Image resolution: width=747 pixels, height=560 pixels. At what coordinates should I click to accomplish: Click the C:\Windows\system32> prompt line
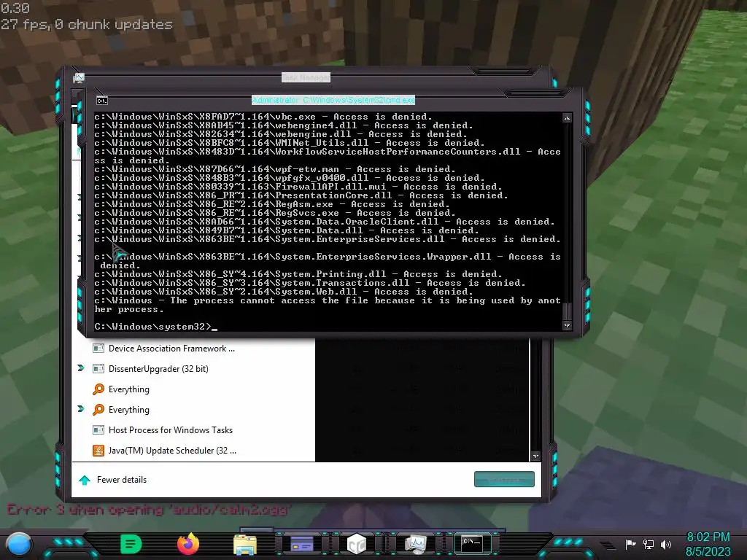pyautogui.click(x=156, y=327)
